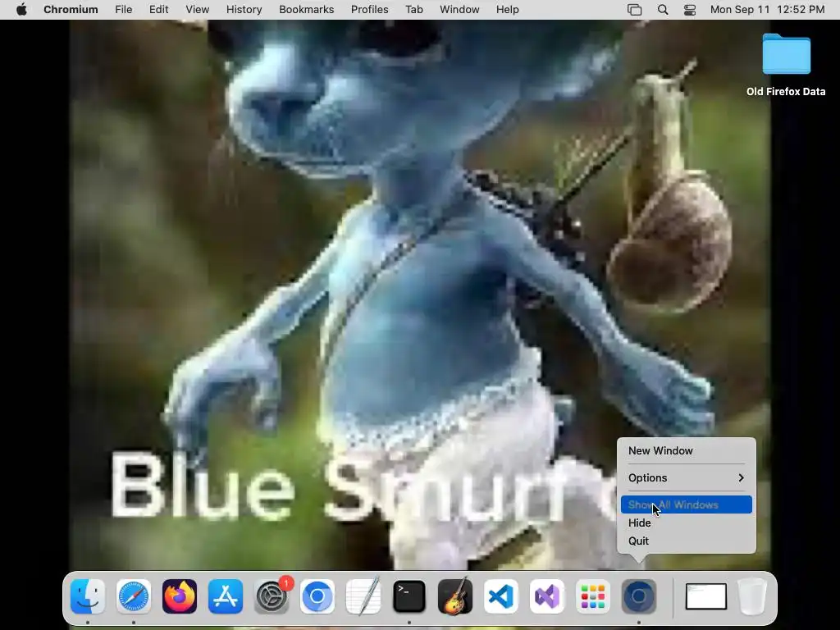840x630 pixels.
Task: Open the Trash in the Dock
Action: tap(753, 596)
